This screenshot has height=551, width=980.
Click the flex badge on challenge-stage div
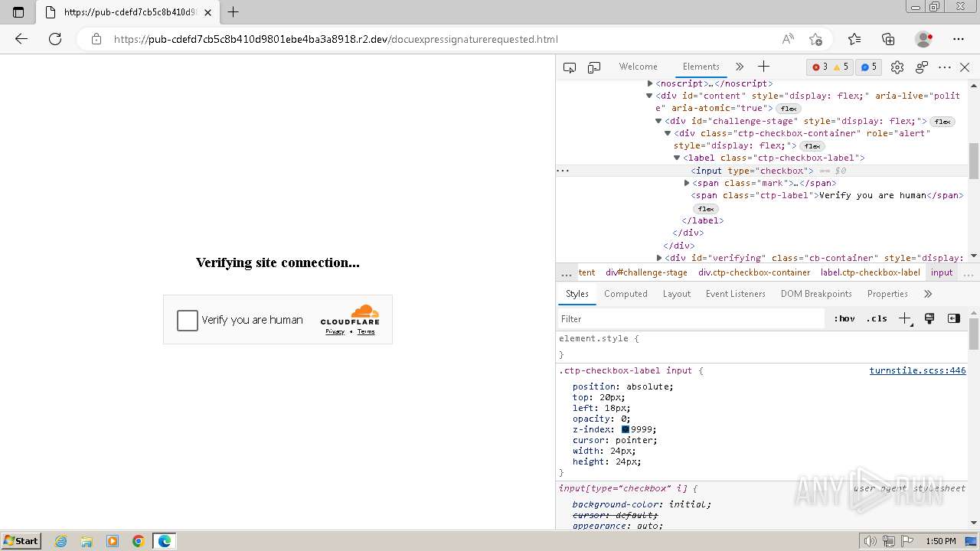(x=942, y=122)
